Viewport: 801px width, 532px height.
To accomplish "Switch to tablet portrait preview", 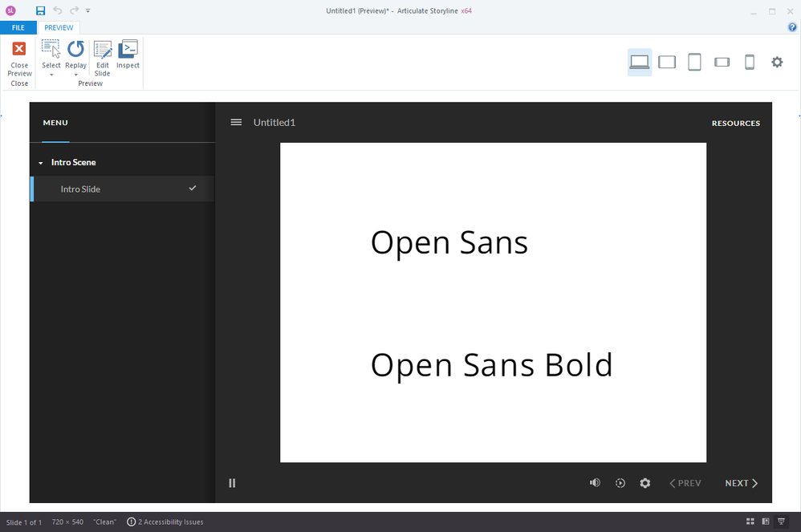I will click(x=695, y=63).
